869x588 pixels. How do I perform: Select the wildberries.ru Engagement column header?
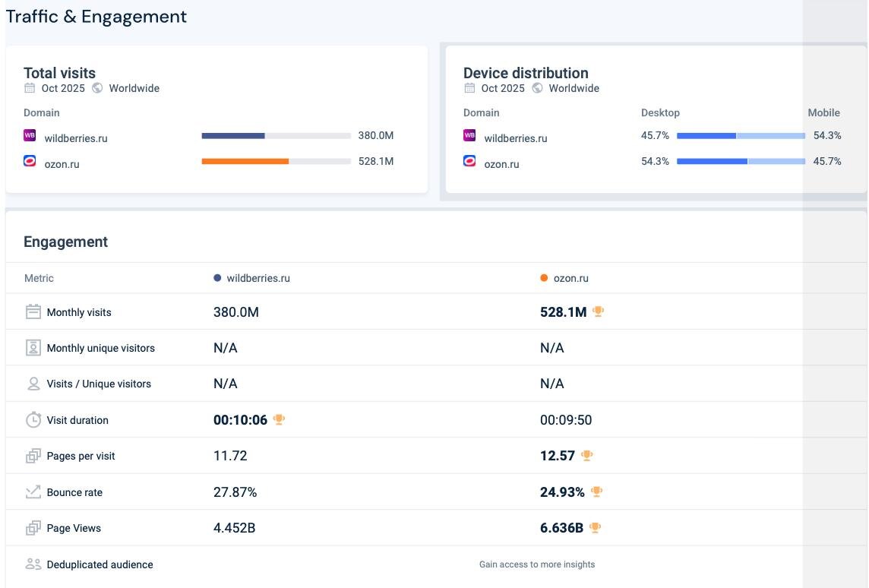251,278
